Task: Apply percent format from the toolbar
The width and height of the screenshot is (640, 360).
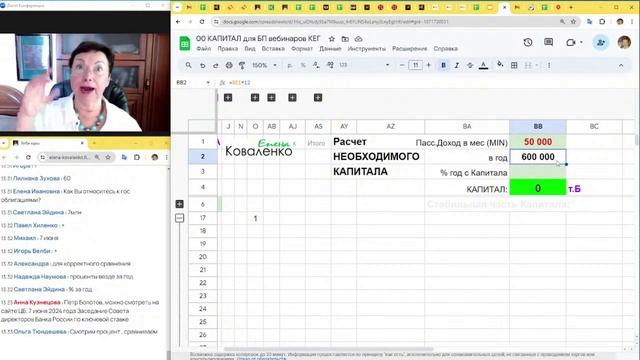Action: pyautogui.click(x=303, y=65)
